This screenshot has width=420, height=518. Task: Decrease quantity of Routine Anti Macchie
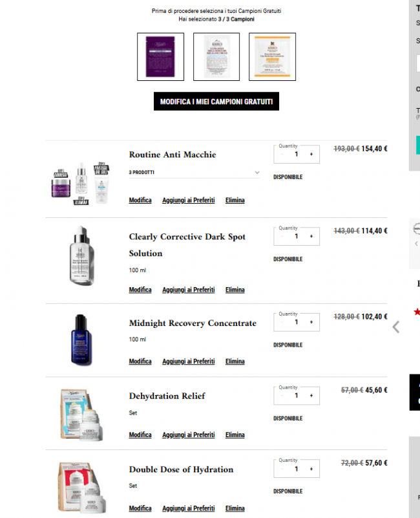[282, 155]
